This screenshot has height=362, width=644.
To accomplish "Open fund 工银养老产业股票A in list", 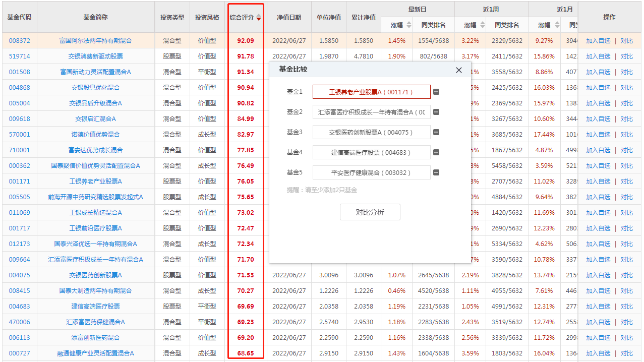I will point(95,182).
